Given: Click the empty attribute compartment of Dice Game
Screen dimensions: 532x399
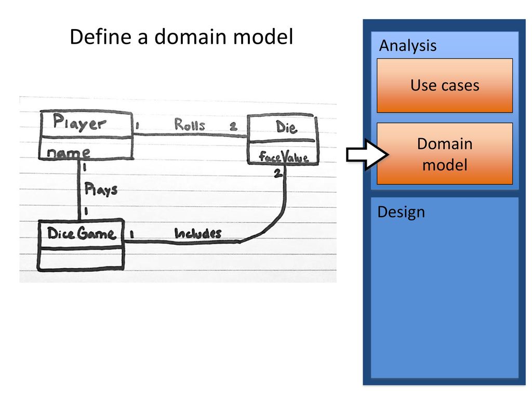Looking at the screenshot, I should click(x=81, y=259).
